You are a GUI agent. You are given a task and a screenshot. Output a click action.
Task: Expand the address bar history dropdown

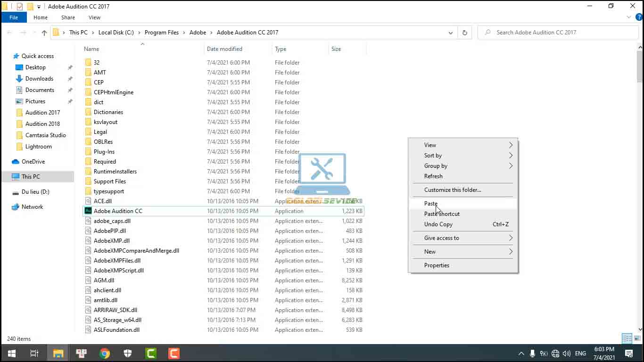451,33
